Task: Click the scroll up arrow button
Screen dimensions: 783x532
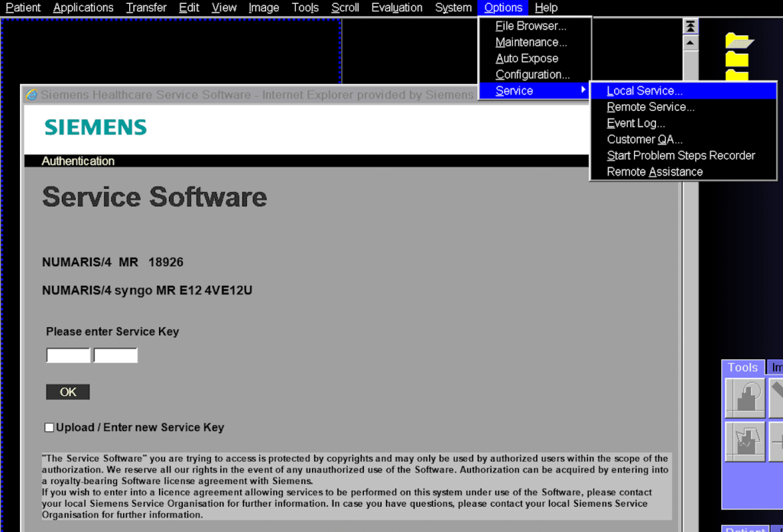Action: [690, 43]
